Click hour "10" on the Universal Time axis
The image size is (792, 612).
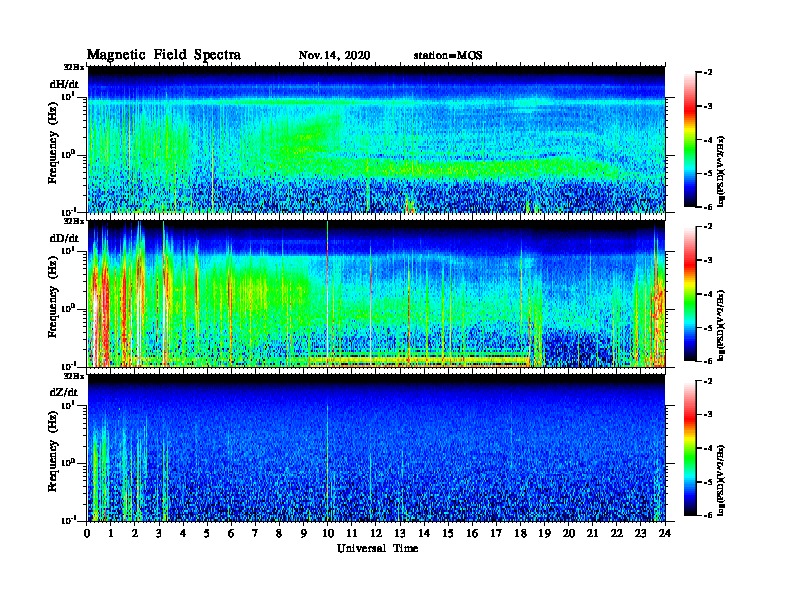[328, 533]
